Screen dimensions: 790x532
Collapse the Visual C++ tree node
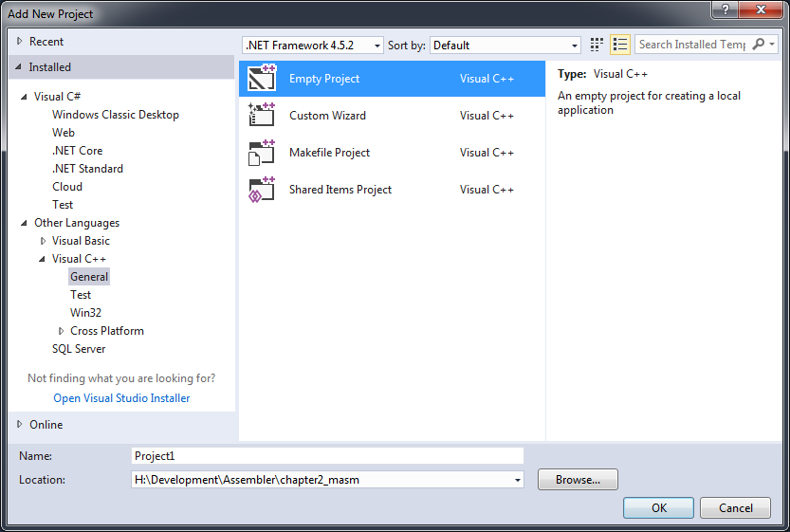pos(42,259)
